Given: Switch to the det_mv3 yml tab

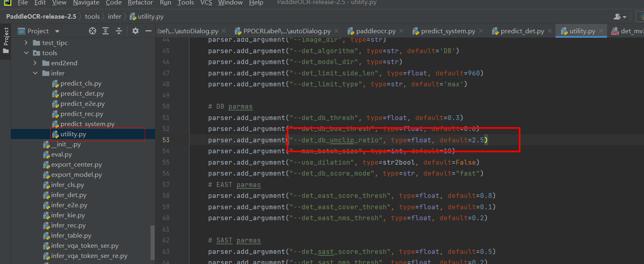Looking at the screenshot, I should pos(627,31).
